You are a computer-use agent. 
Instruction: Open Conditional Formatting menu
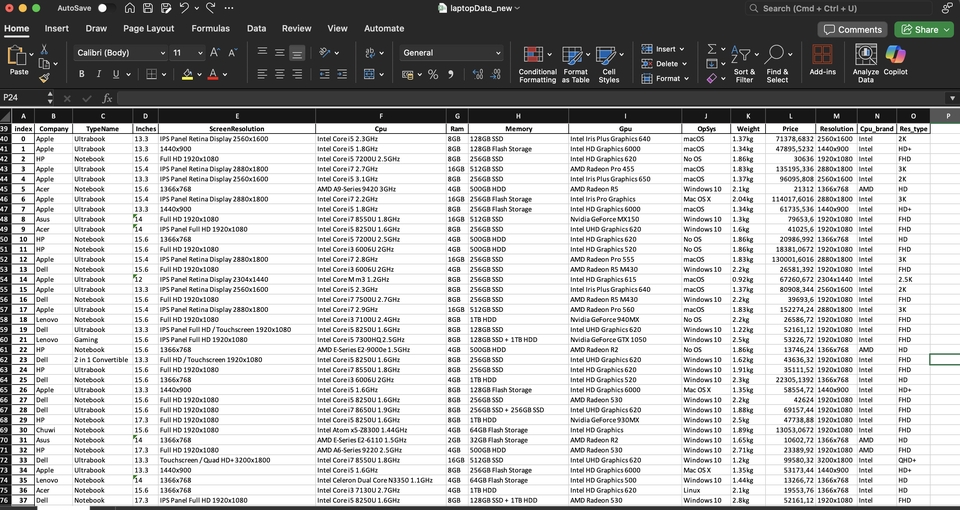[x=538, y=64]
